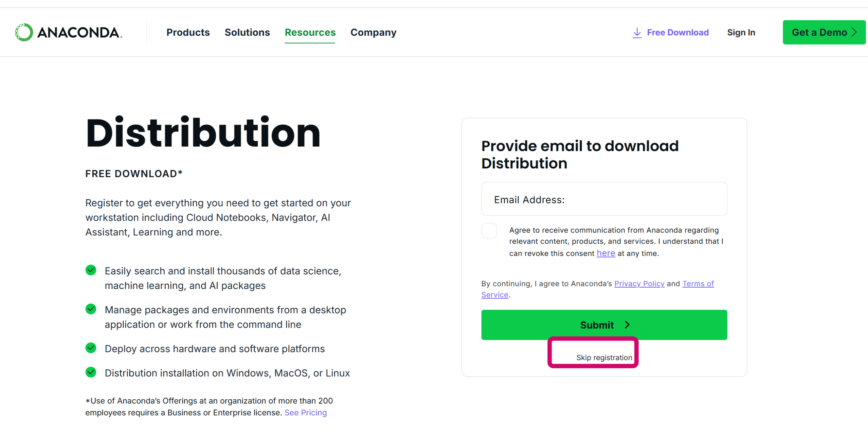Open the Solutions menu

coord(247,32)
